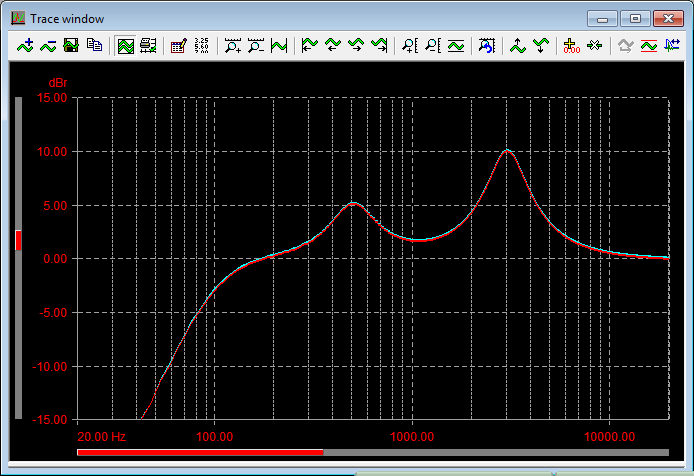Click the 100.00 frequency axis label
The height and width of the screenshot is (476, 694).
(215, 437)
